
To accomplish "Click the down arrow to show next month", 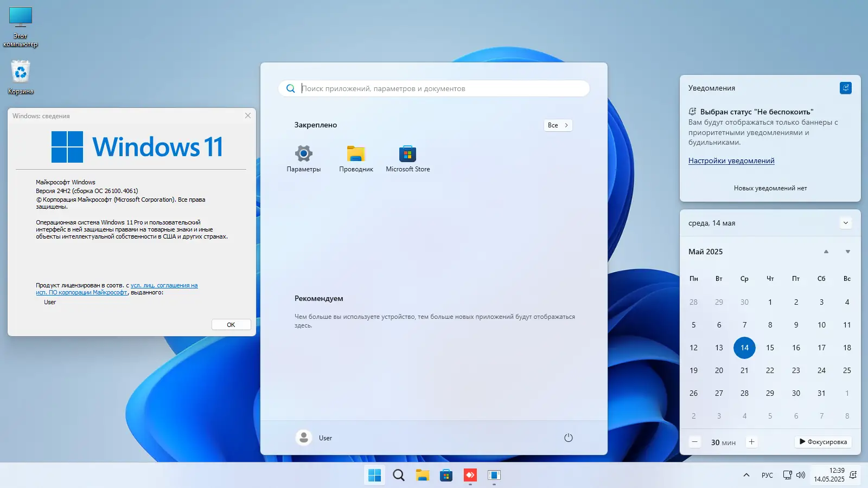I will coord(846,251).
